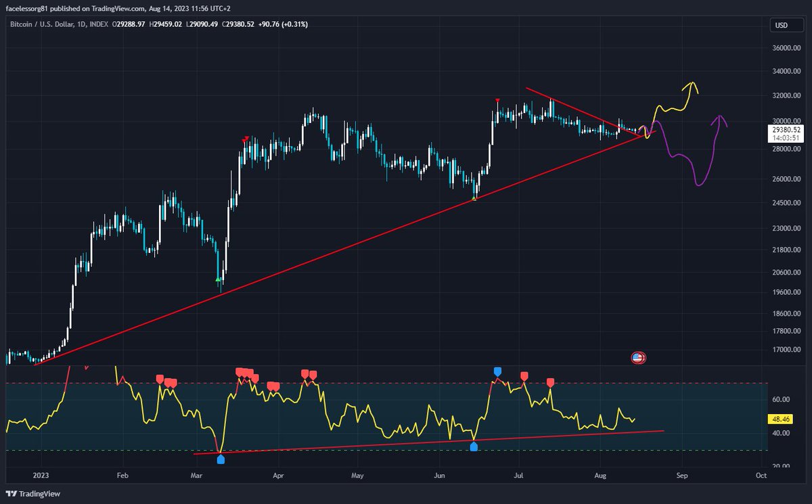Click the RSI value label 48.46

pyautogui.click(x=781, y=419)
